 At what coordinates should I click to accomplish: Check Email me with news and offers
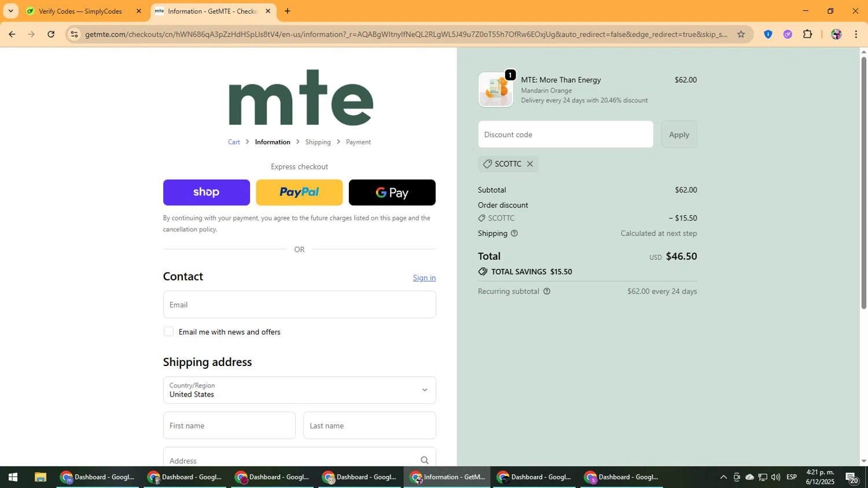[x=168, y=331]
